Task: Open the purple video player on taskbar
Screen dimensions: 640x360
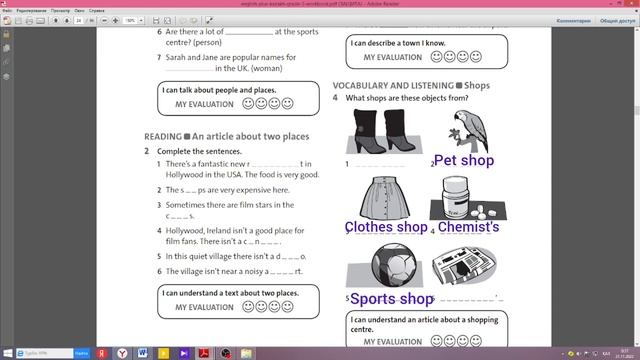Action: point(184,353)
